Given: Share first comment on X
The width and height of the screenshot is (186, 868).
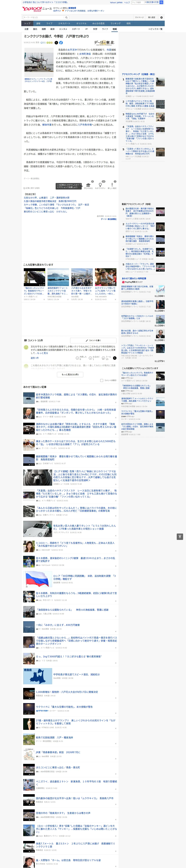Looking at the screenshot, I should click(114, 358).
